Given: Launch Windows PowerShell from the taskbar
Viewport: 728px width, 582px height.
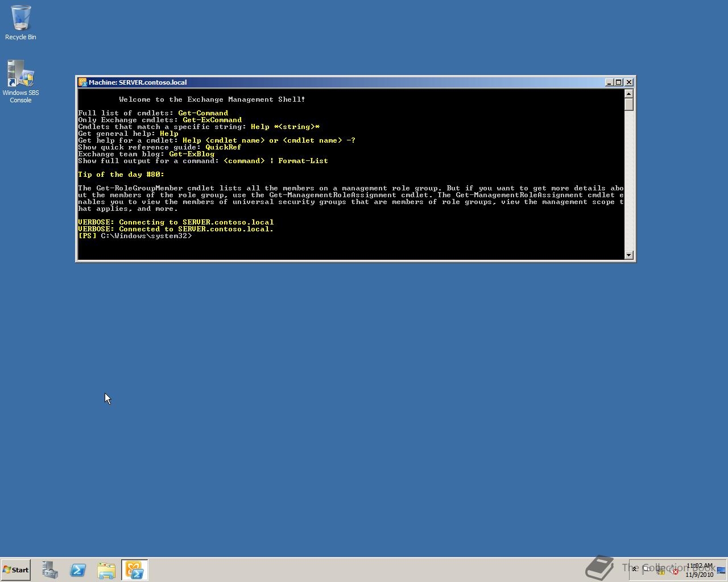Looking at the screenshot, I should [78, 570].
